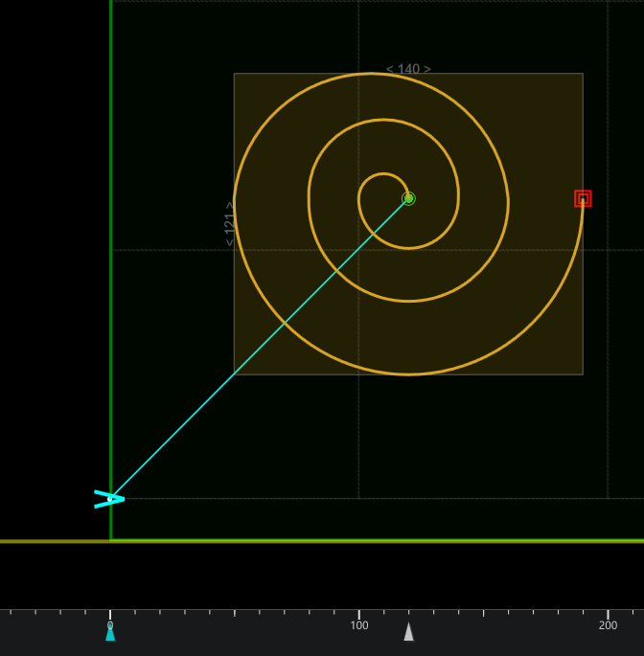
Task: Click the green start point at spiral center
Action: click(408, 198)
